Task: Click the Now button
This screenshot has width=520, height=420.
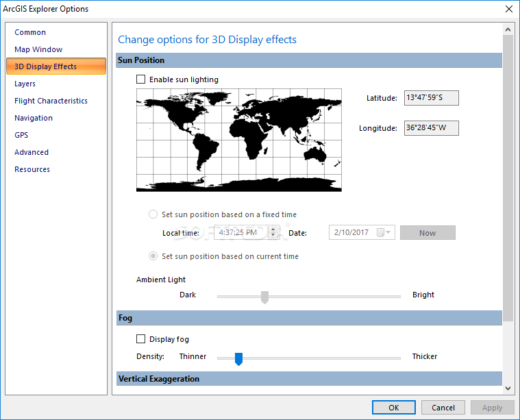Action: pyautogui.click(x=428, y=233)
